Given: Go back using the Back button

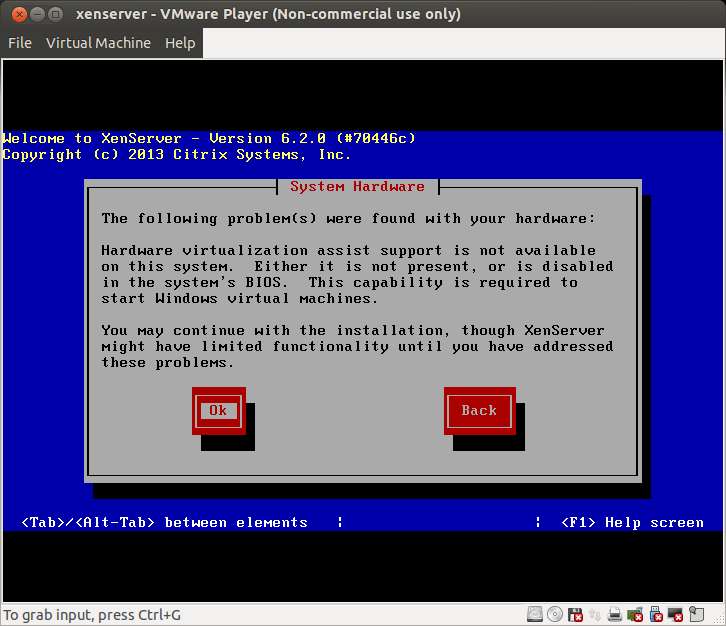Looking at the screenshot, I should [479, 411].
